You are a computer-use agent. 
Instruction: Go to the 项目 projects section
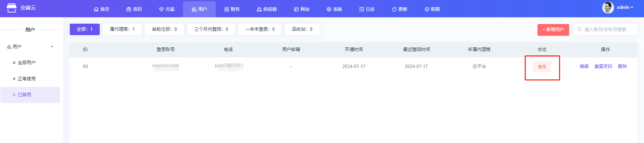[134, 9]
